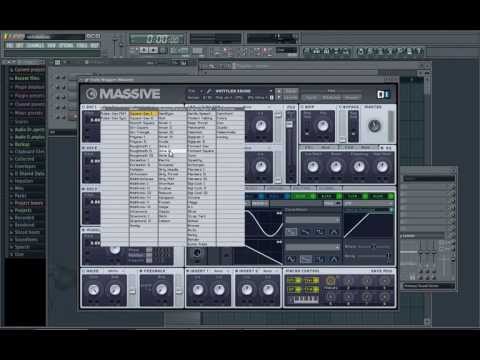480x360 pixels.
Task: Select sine curve in lower LFO row
Action: point(291,259)
